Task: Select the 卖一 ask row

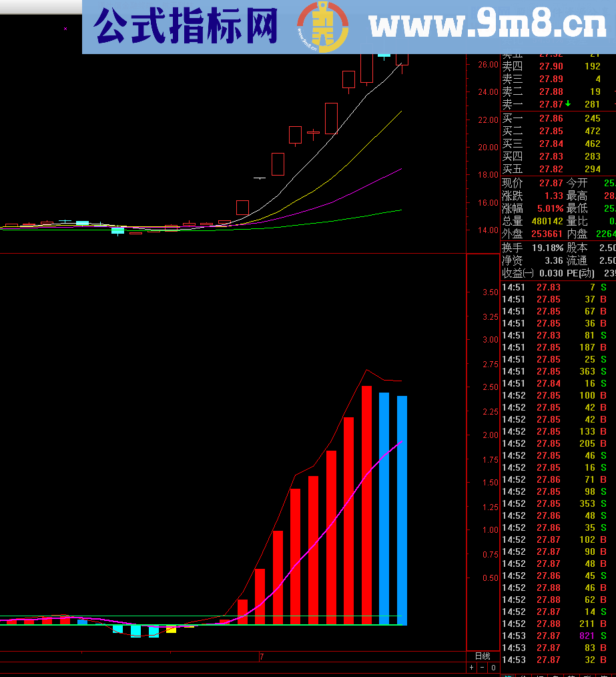Action: pyautogui.click(x=551, y=104)
